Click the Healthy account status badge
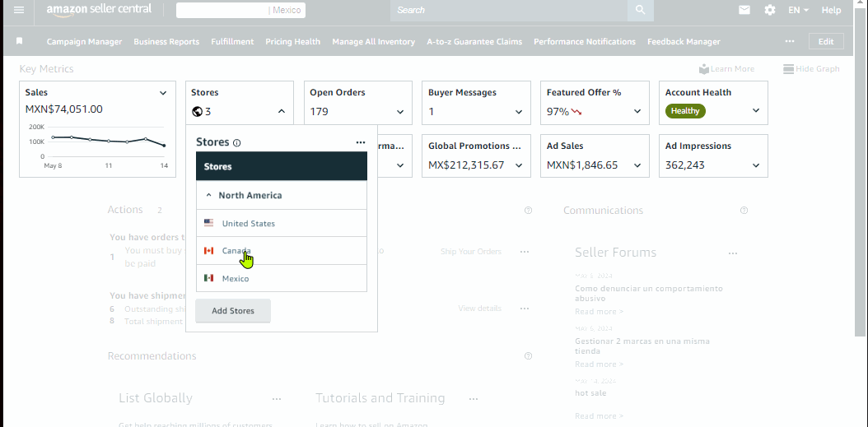Viewport: 868px width, 427px height. click(685, 110)
